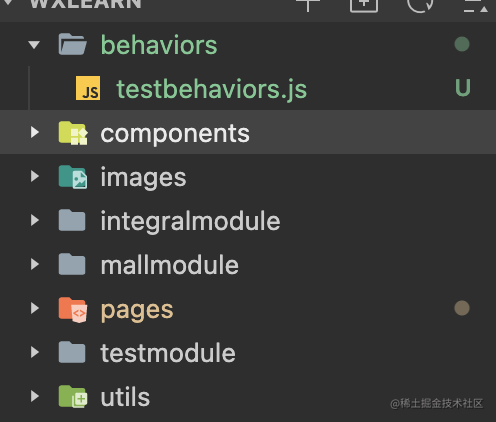496x422 pixels.
Task: Expand the mallmodule folder arrow
Action: pos(35,264)
